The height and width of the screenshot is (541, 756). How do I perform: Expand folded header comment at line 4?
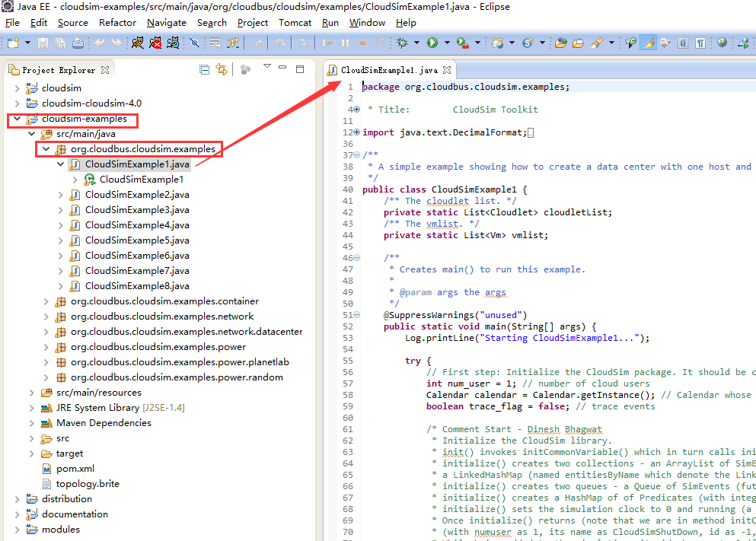coord(357,110)
